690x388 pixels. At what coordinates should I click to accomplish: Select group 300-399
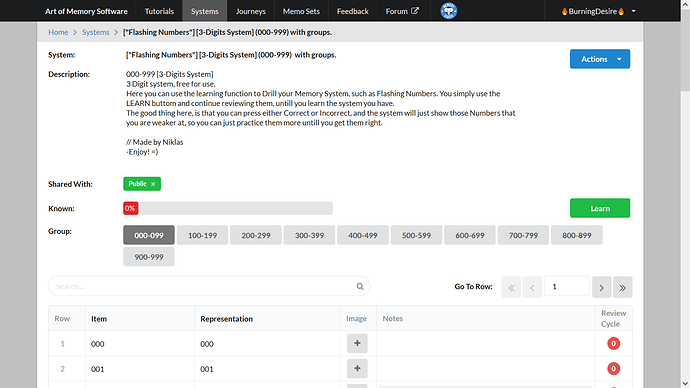309,235
